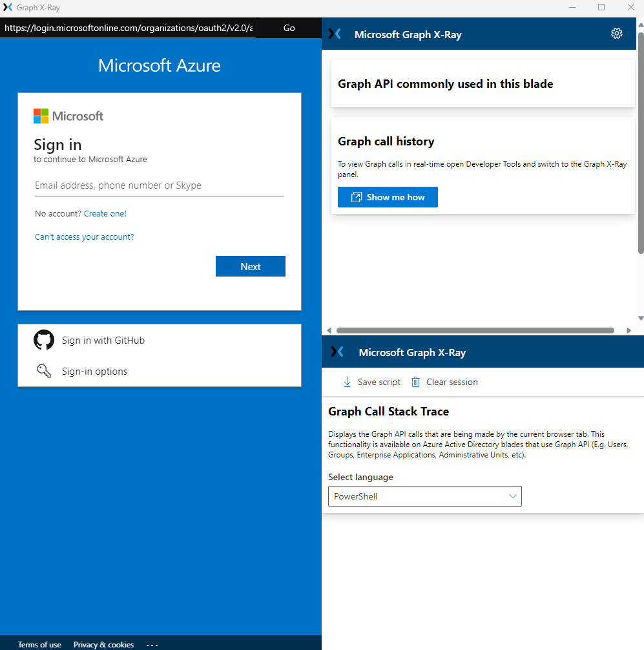
Task: Click the GitHub logo icon
Action: pyautogui.click(x=44, y=340)
